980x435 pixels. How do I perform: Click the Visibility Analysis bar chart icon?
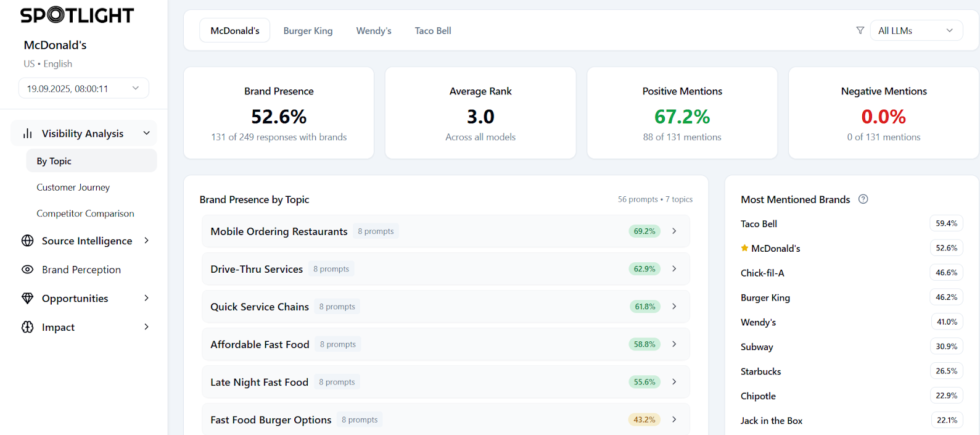(27, 134)
